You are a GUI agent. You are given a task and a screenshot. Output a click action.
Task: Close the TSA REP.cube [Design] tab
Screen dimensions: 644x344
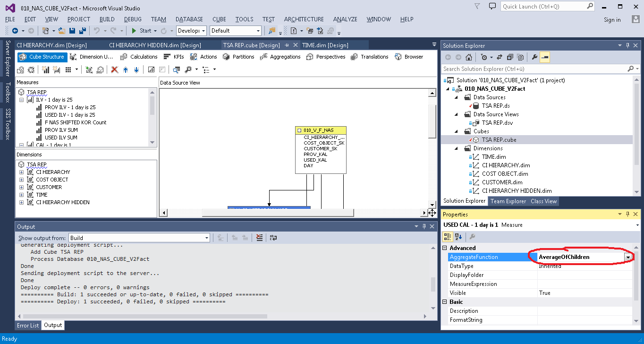tap(296, 45)
